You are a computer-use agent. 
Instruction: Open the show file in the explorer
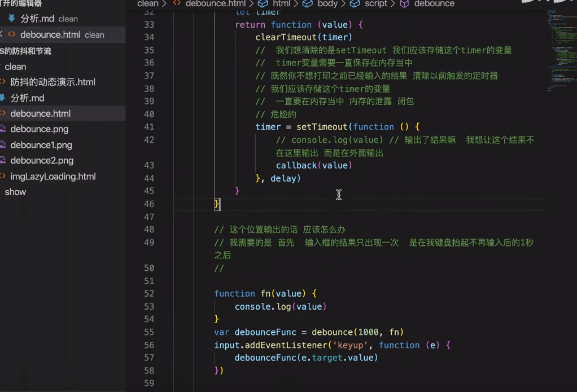pyautogui.click(x=15, y=192)
